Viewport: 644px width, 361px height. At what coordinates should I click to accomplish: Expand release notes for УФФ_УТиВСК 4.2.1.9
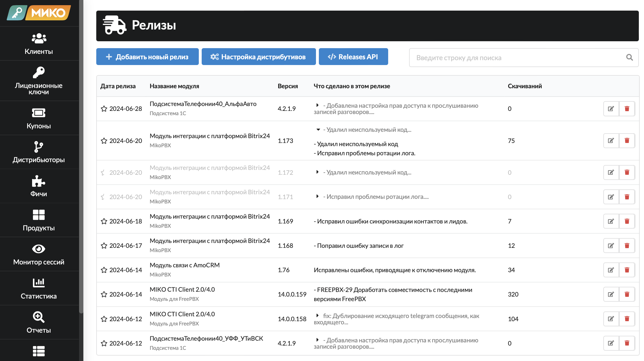pyautogui.click(x=317, y=340)
